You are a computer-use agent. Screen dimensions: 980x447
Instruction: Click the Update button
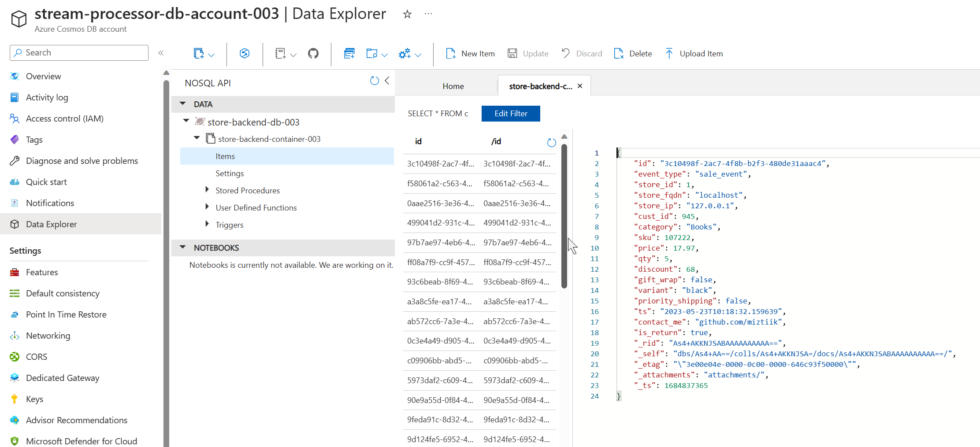click(x=528, y=54)
